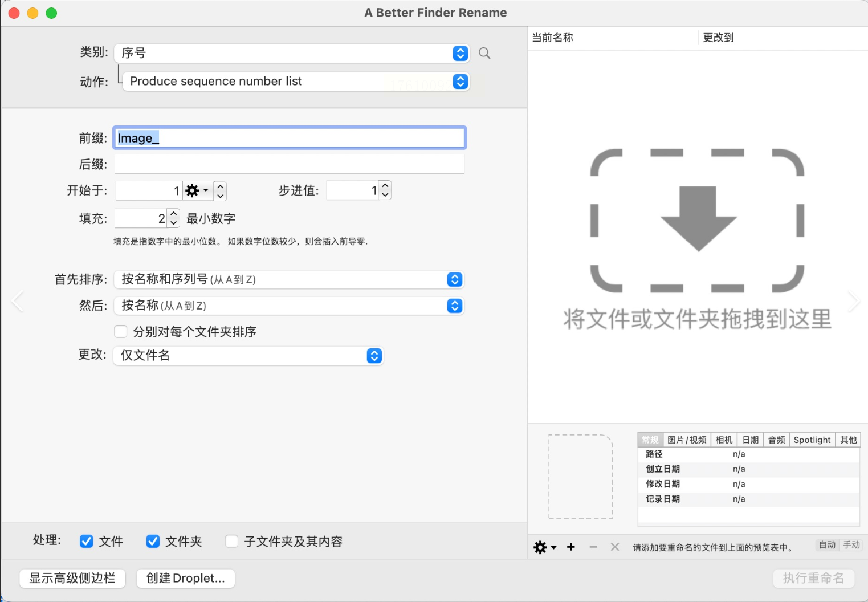Click the 修改日期 row in info table

point(749,484)
